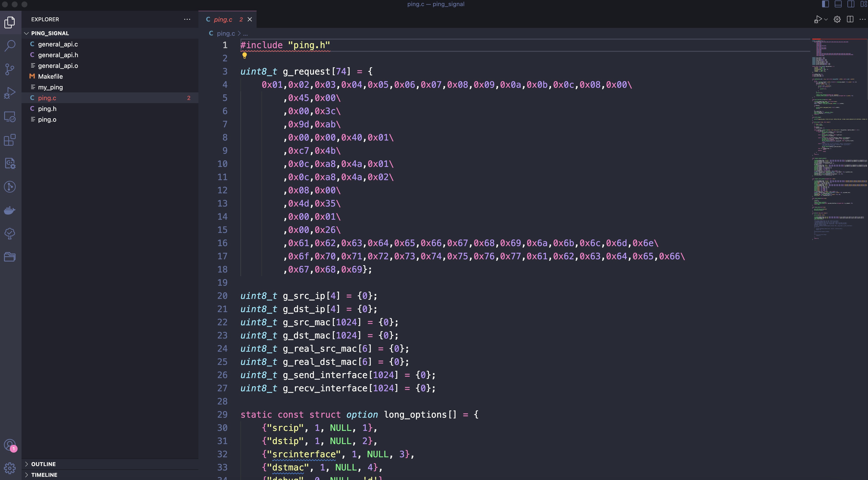Viewport: 868px width, 480px height.
Task: Open the Project Manager folder icon
Action: tap(10, 257)
